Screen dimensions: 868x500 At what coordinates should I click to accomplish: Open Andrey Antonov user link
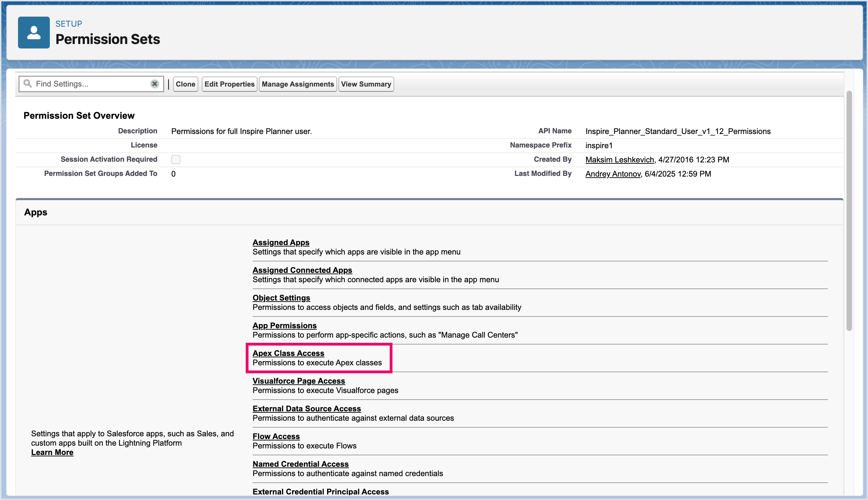613,174
